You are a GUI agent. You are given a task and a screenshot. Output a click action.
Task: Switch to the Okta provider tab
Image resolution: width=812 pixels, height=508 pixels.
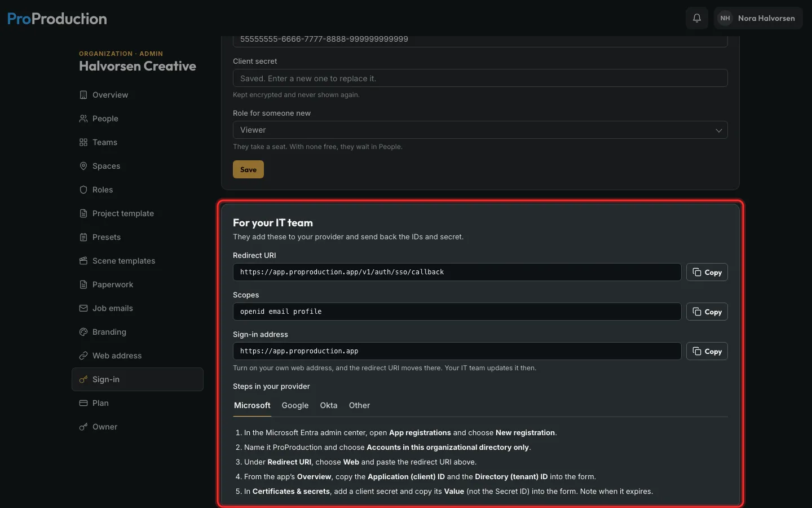tap(329, 405)
